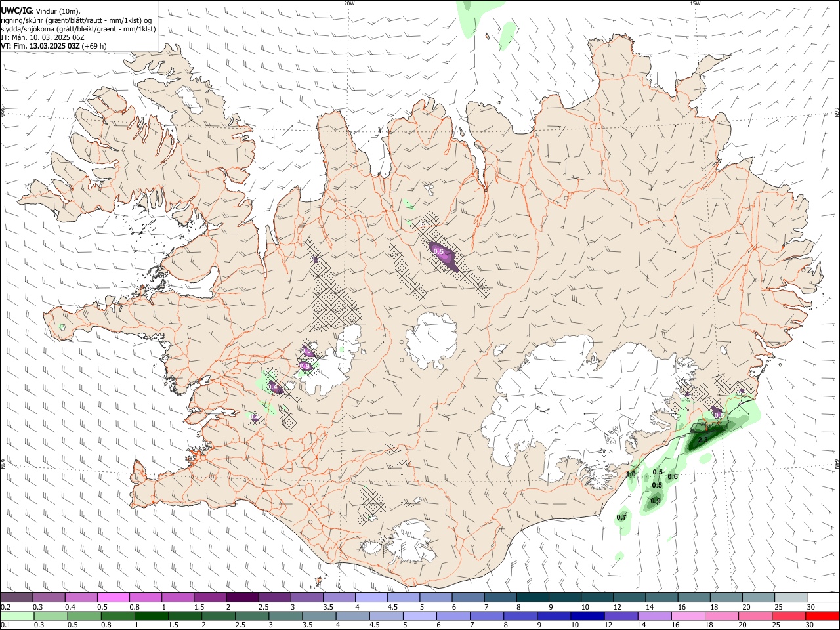Click the light pink 16 mm rain swatch
Screen dimensions: 840x630
688,616
